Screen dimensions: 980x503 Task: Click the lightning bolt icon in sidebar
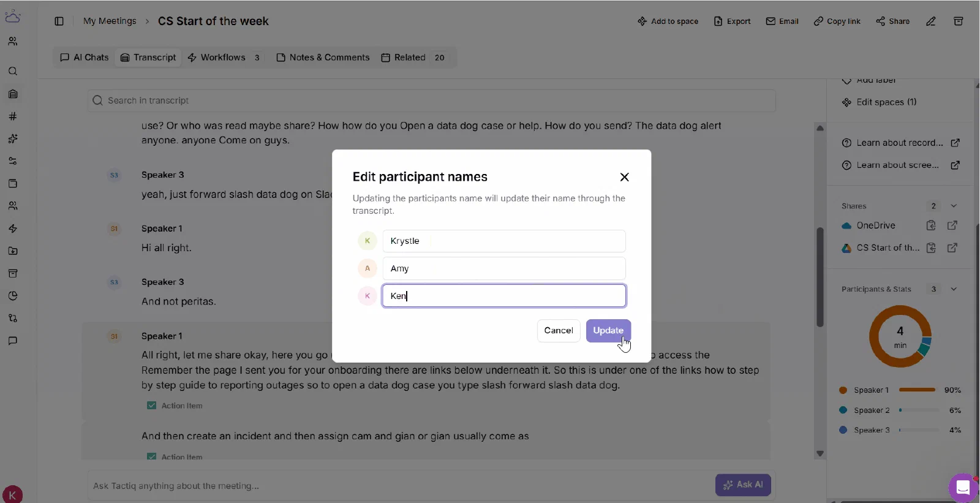point(13,229)
